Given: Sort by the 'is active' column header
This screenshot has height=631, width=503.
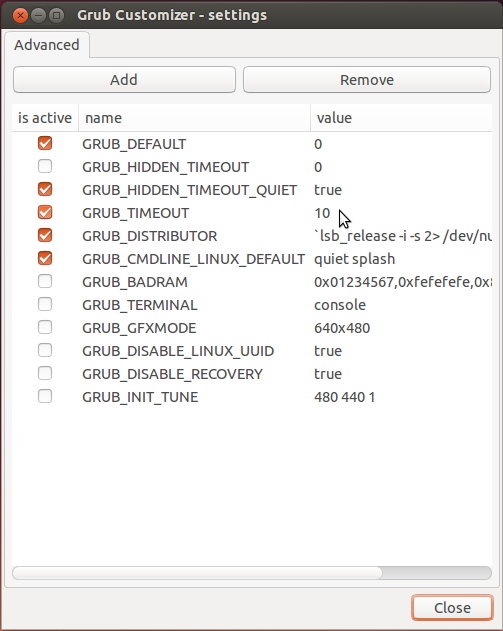Looking at the screenshot, I should pyautogui.click(x=45, y=118).
